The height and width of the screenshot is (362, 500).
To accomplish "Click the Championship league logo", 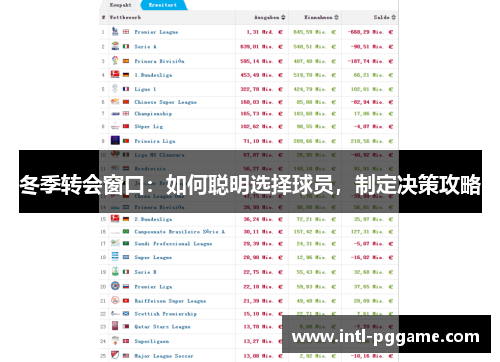I will (115, 114).
